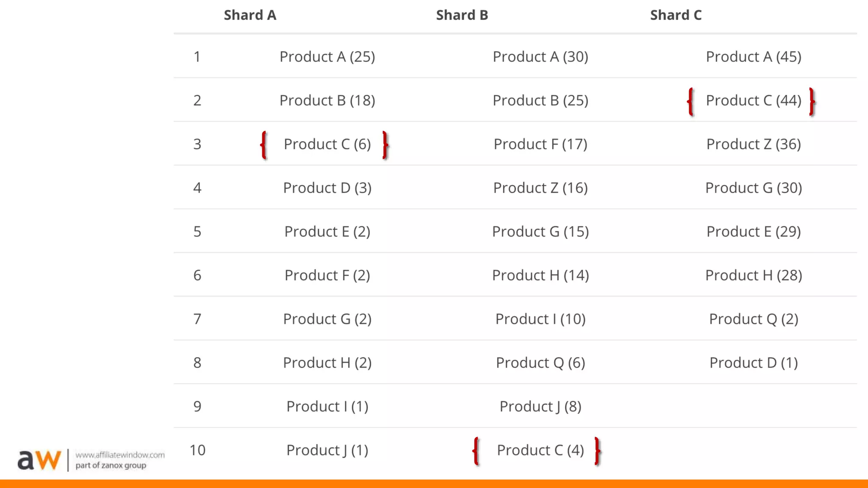The height and width of the screenshot is (488, 868).
Task: Click the left red brace beside Product C (4)
Action: click(x=476, y=451)
